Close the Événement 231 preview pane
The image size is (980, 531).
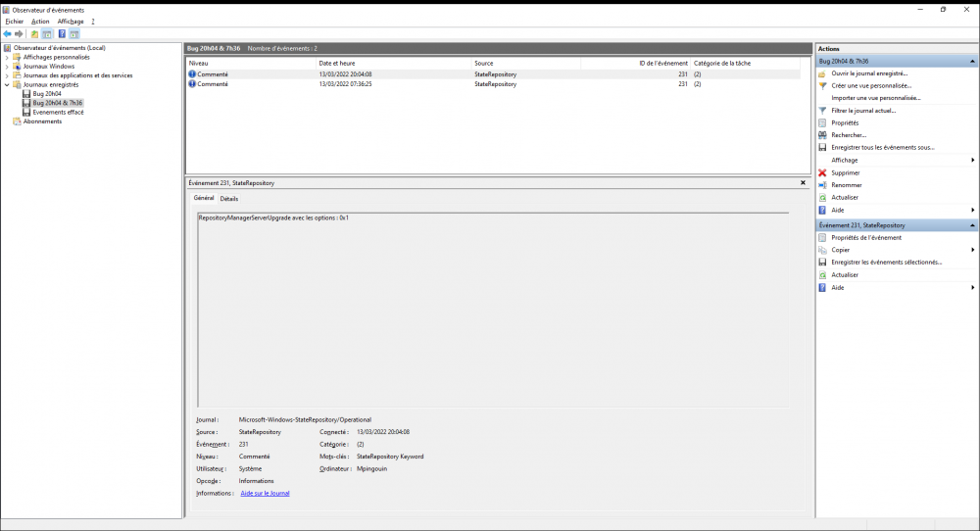pos(804,183)
